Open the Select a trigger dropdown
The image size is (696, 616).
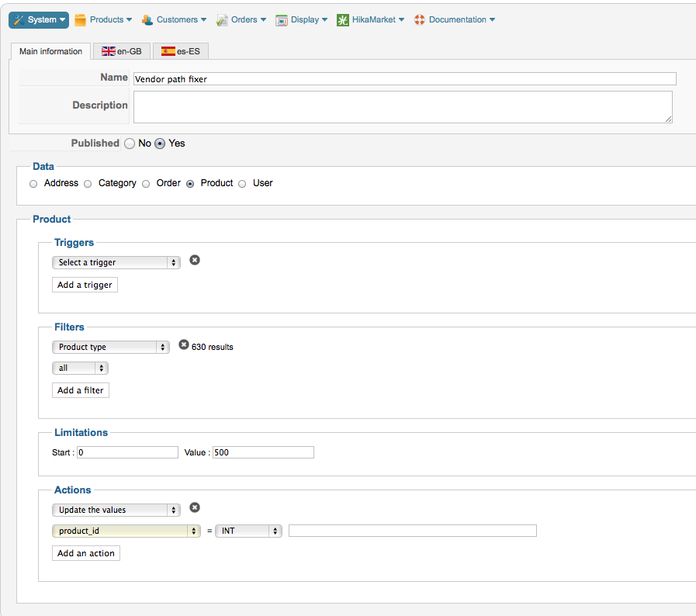(x=116, y=263)
